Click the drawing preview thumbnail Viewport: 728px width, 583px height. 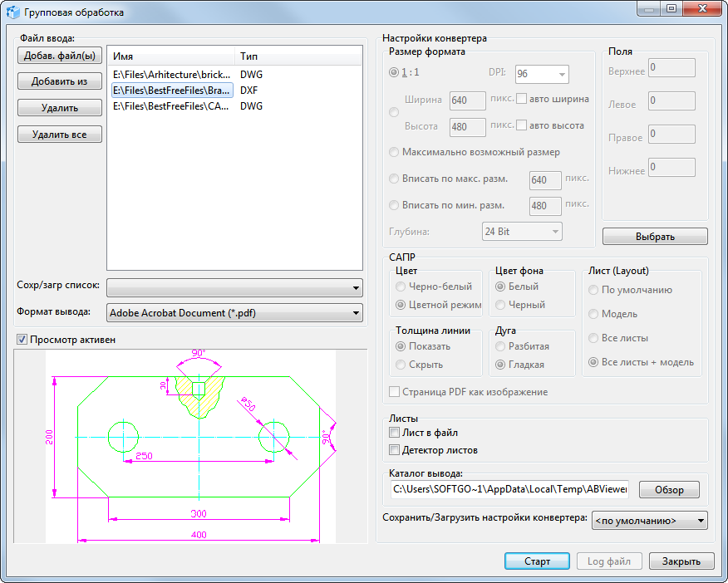(190, 447)
